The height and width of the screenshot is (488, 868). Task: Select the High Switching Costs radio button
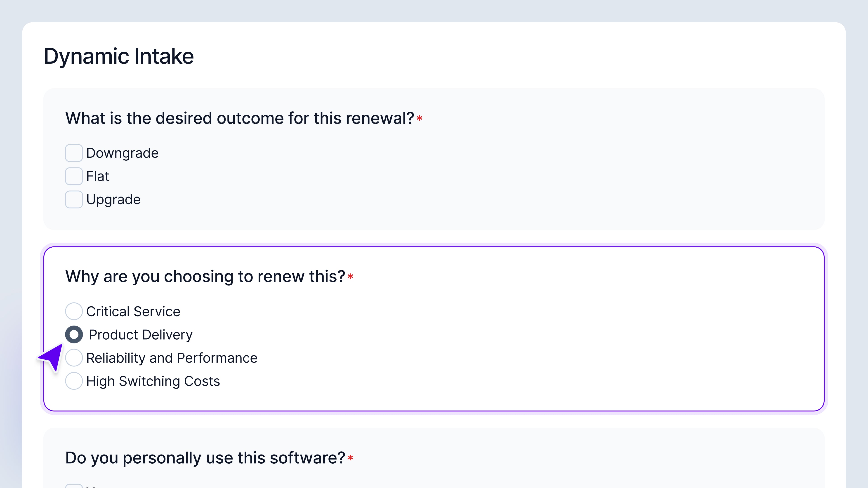tap(74, 381)
